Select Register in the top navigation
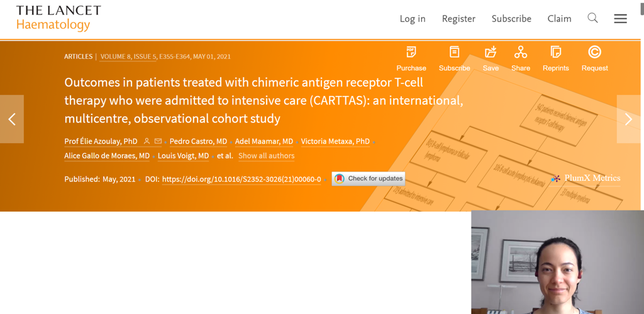Screen dimensions: 644x314 tap(458, 19)
